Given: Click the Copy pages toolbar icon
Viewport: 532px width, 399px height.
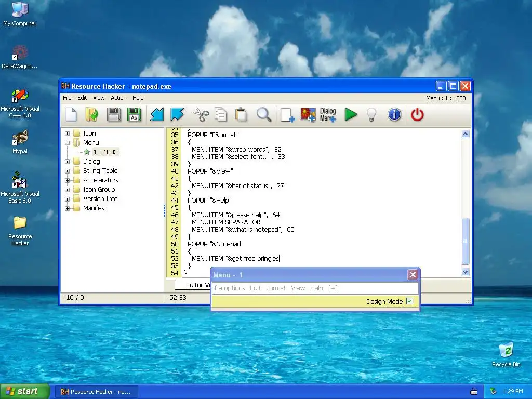Looking at the screenshot, I should point(221,115).
